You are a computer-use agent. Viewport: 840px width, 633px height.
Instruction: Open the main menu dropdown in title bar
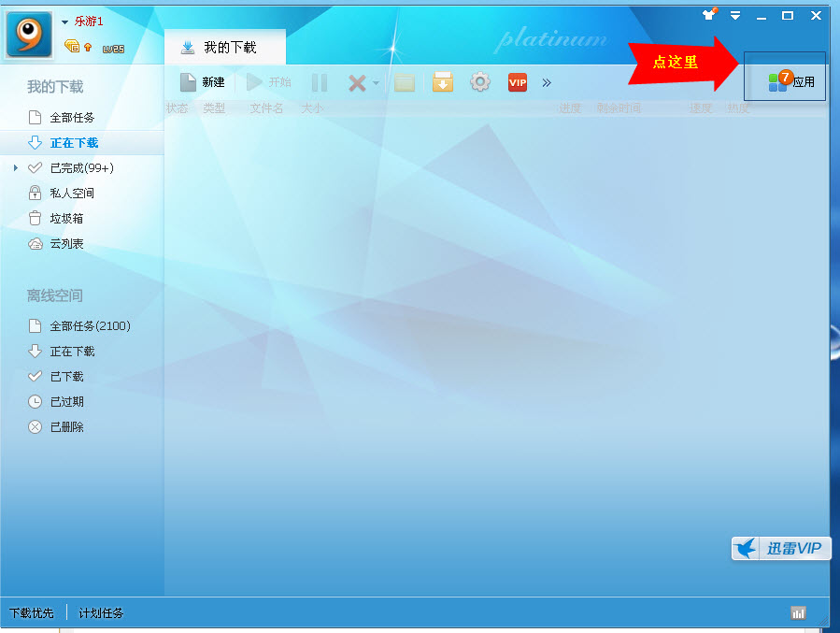(x=735, y=16)
